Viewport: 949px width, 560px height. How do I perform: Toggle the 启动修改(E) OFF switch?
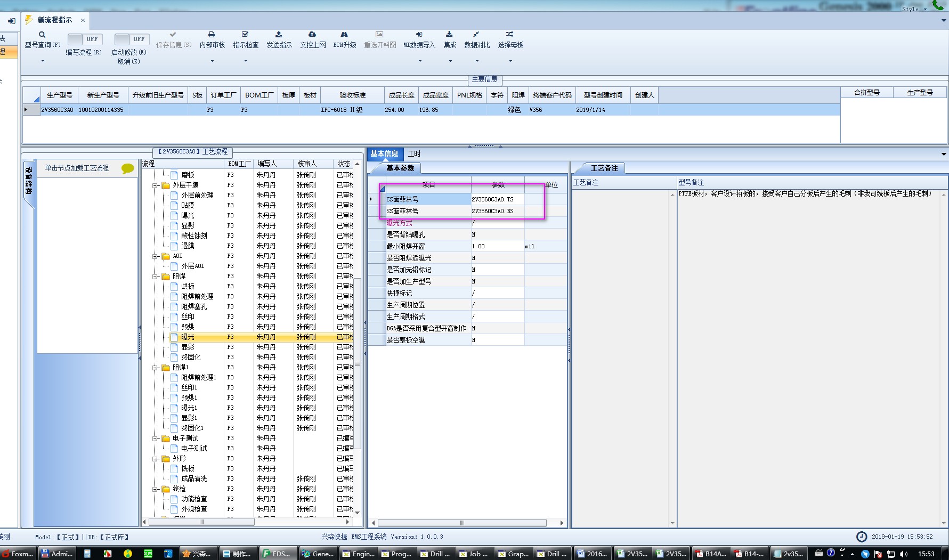[x=132, y=39]
